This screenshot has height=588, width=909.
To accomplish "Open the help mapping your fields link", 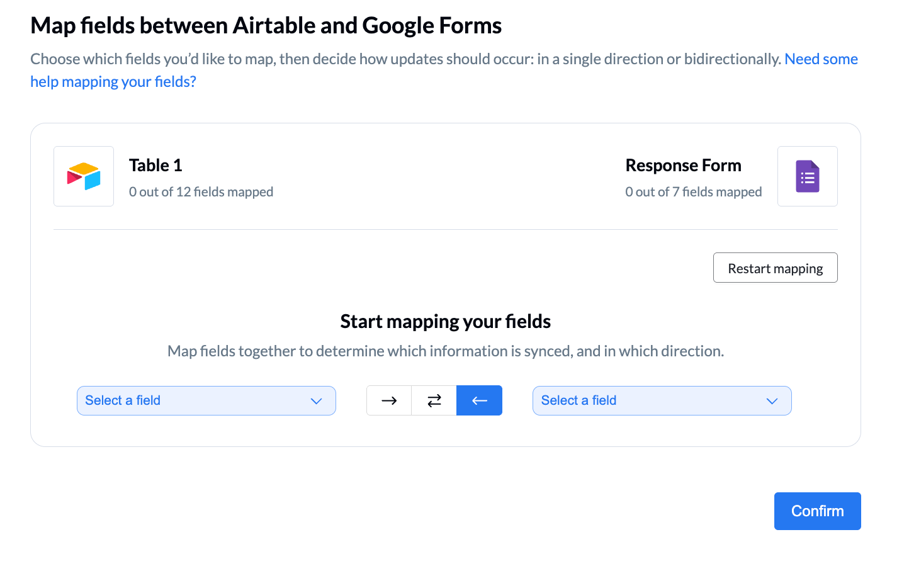I will click(x=113, y=81).
